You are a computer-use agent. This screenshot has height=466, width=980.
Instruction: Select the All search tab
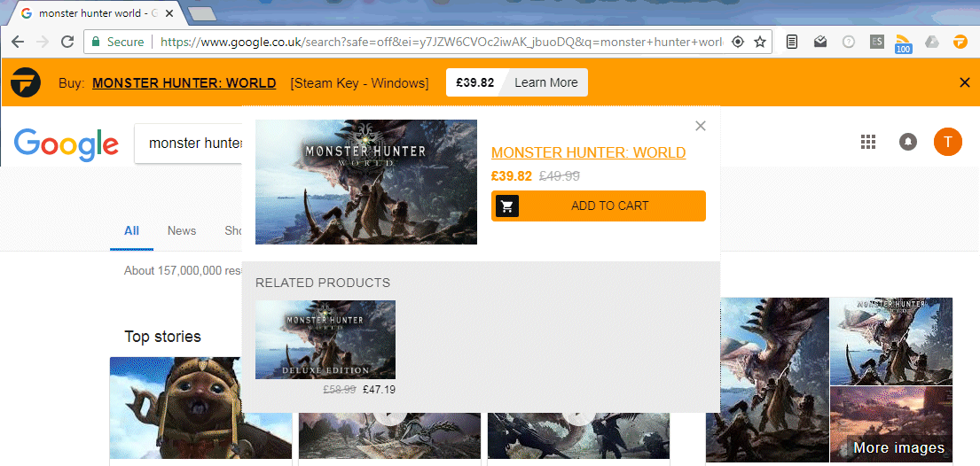(131, 231)
